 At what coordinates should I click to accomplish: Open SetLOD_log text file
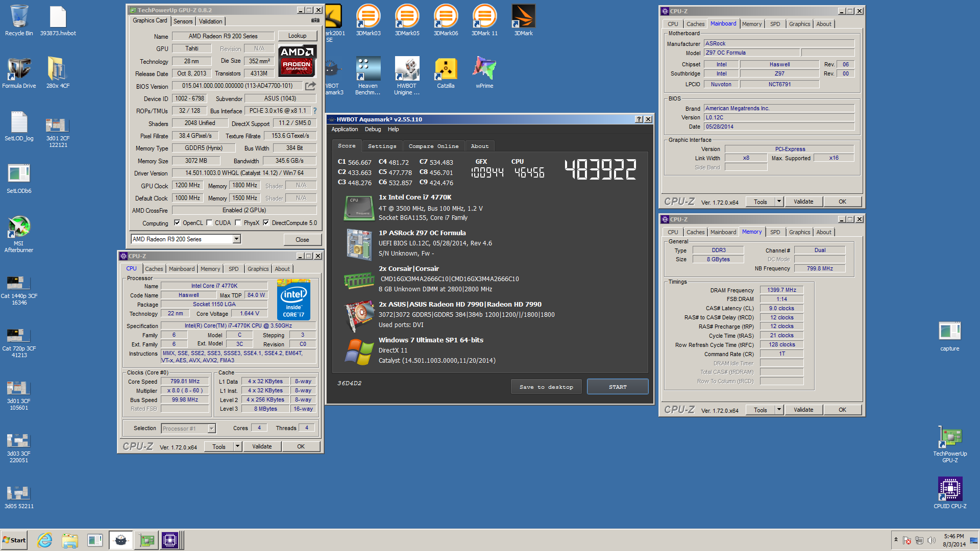(x=19, y=126)
